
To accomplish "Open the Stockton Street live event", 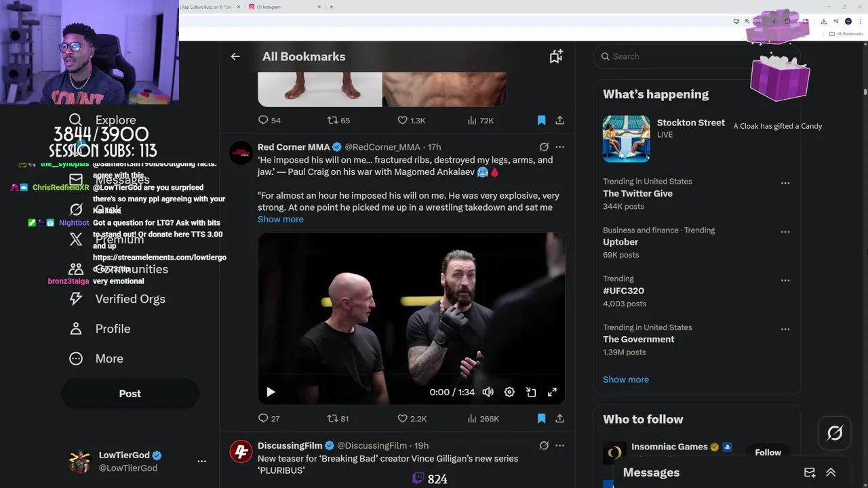I will click(x=691, y=123).
